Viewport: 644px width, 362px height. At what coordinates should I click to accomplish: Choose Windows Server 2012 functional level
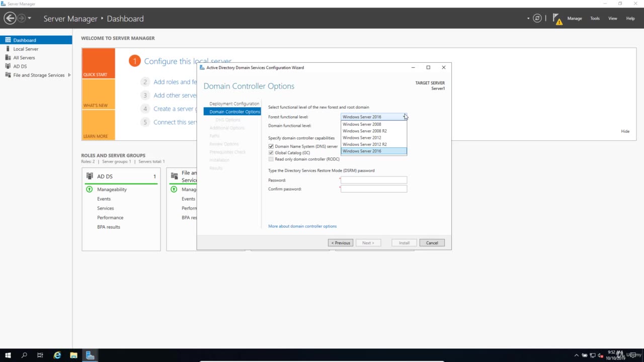[374, 137]
